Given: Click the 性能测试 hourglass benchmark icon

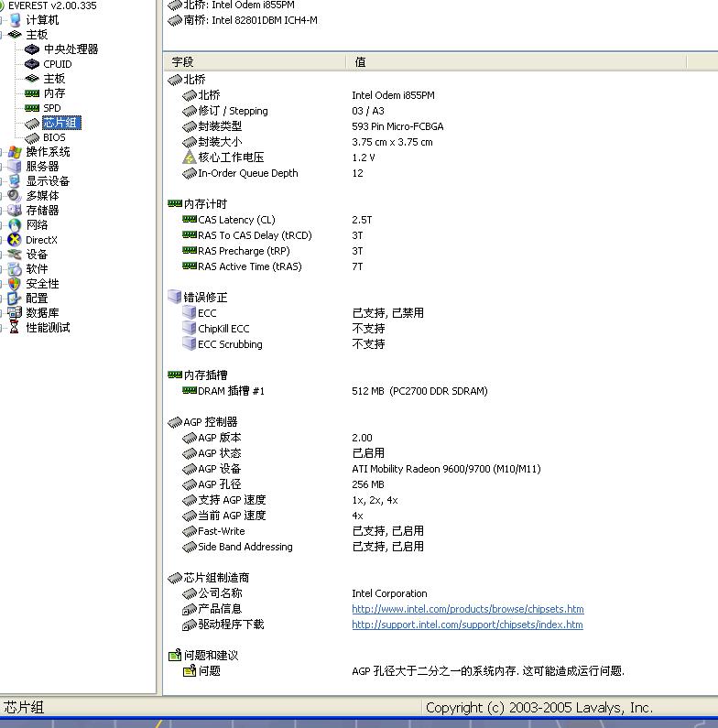Looking at the screenshot, I should click(x=15, y=327).
